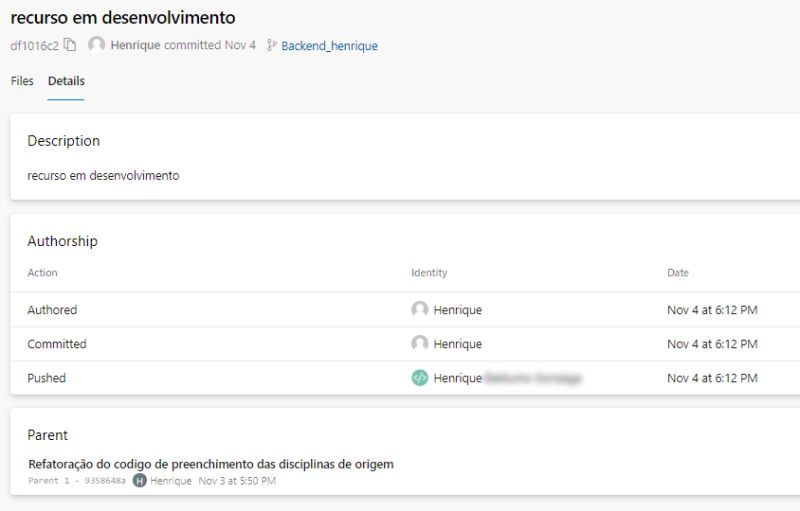Click Henrique's avatar in the commit header
This screenshot has height=511, width=800.
[x=96, y=45]
